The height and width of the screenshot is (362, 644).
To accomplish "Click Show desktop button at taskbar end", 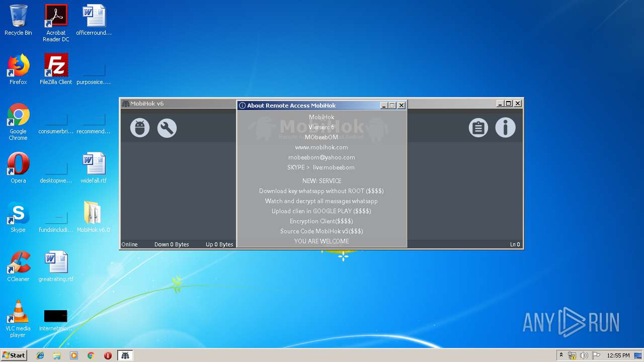I will (638, 355).
